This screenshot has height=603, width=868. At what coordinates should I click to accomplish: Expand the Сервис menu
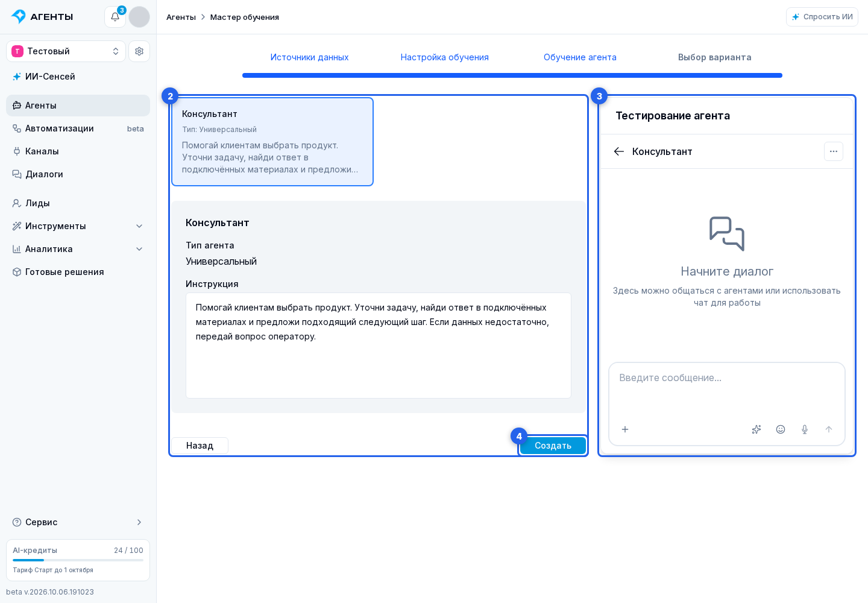(78, 522)
